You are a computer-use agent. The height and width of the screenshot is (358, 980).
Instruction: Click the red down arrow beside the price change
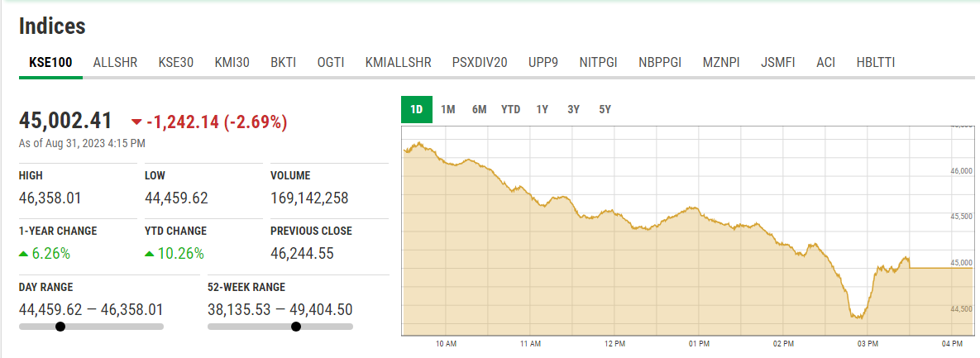137,122
